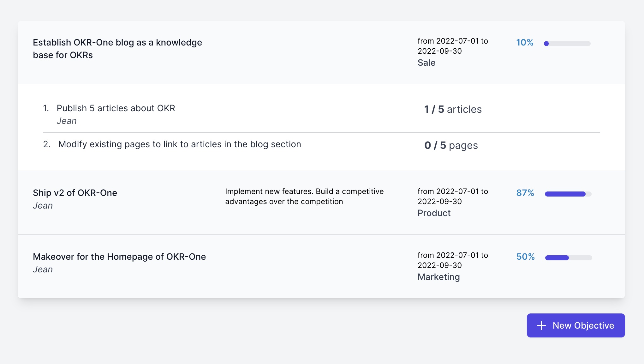
Task: Click the plus icon in New Objective button
Action: [541, 325]
